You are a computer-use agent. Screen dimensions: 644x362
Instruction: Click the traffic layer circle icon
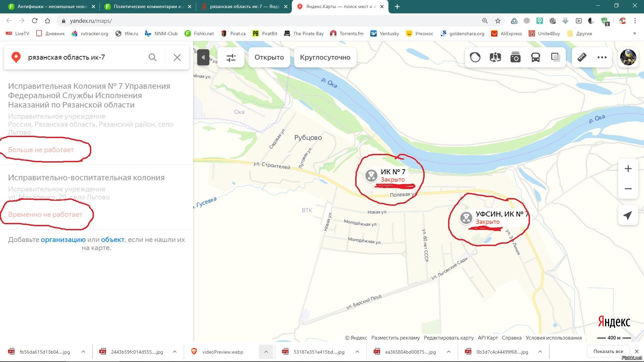pyautogui.click(x=475, y=58)
